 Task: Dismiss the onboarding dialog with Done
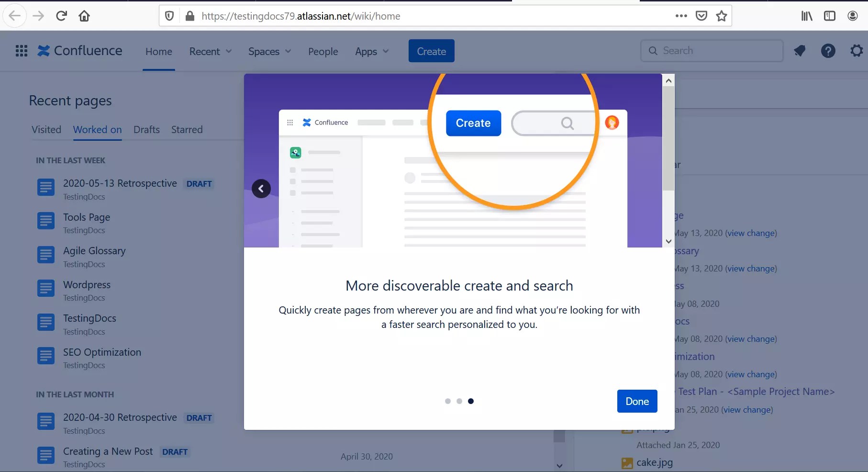(x=637, y=401)
